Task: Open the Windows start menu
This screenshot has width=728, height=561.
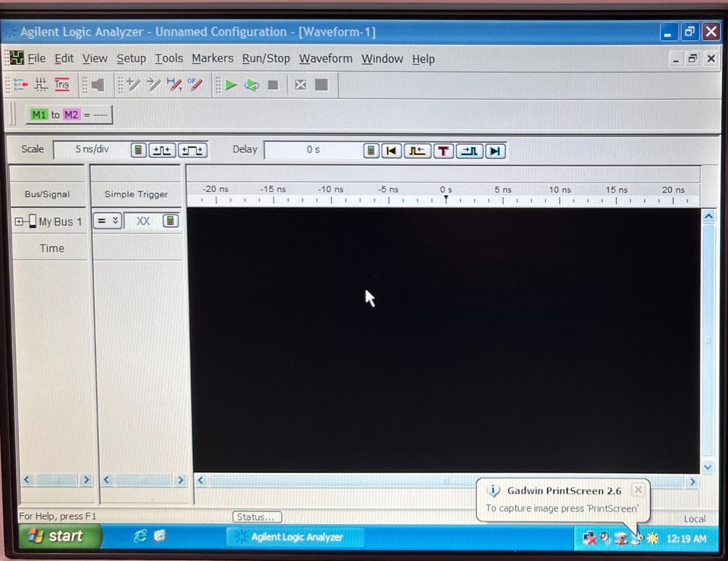Action: (x=60, y=536)
